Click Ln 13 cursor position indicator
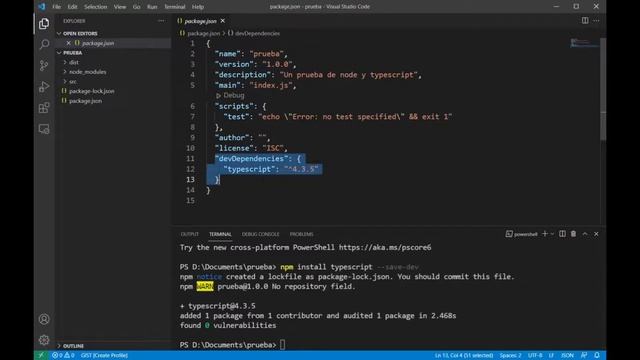 click(464, 355)
